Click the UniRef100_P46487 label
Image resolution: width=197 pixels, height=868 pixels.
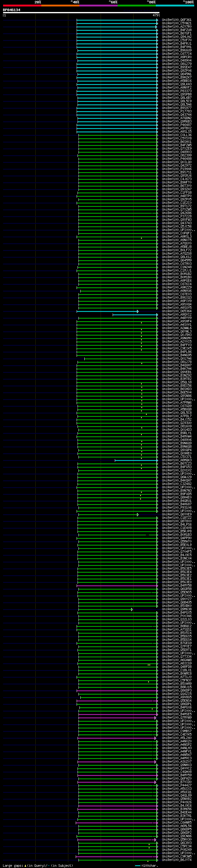coord(177,125)
